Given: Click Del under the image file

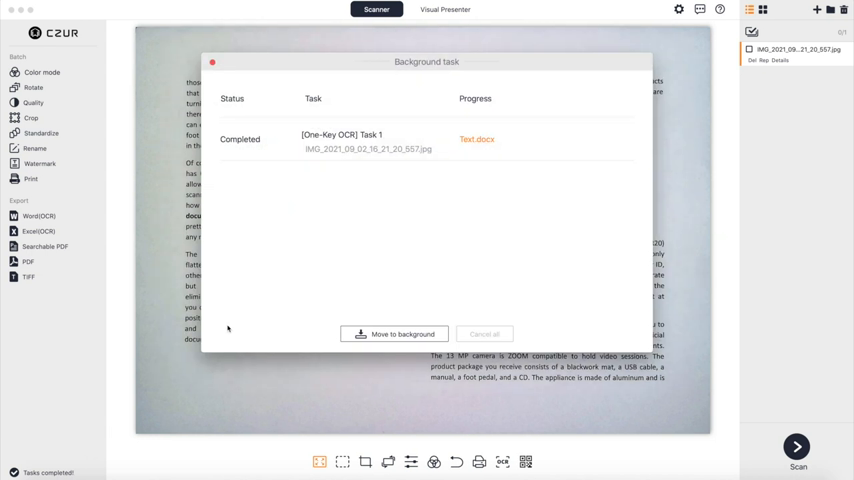Looking at the screenshot, I should pyautogui.click(x=752, y=60).
